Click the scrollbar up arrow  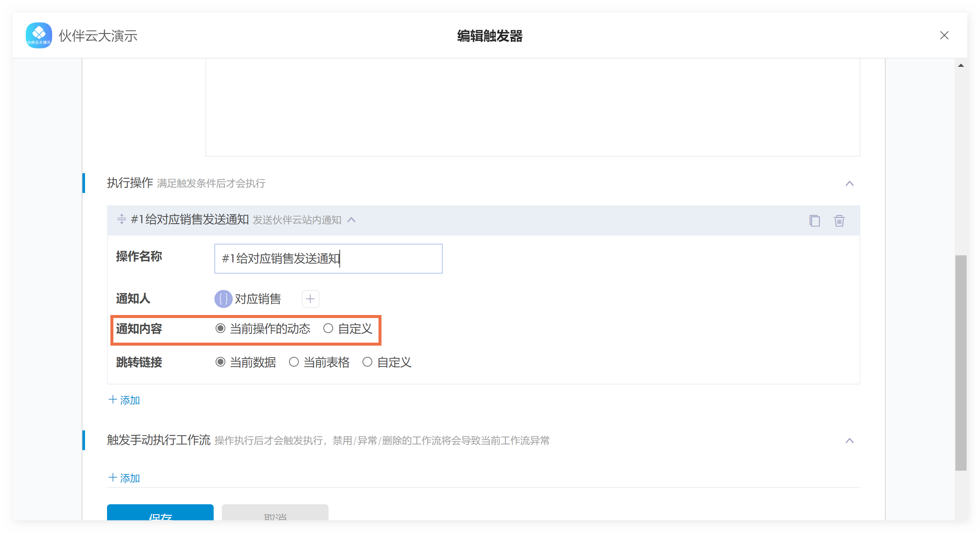961,65
